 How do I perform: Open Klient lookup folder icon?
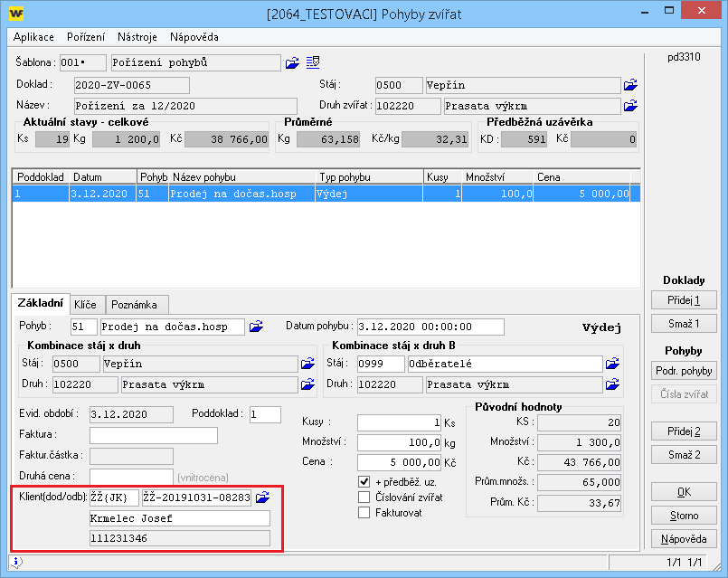(x=263, y=497)
